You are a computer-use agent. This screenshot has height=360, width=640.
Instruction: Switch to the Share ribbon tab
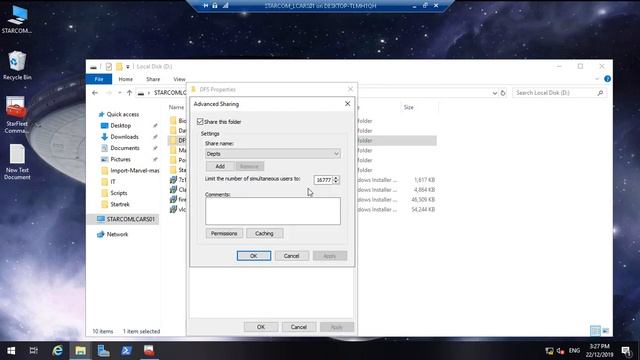click(153, 79)
